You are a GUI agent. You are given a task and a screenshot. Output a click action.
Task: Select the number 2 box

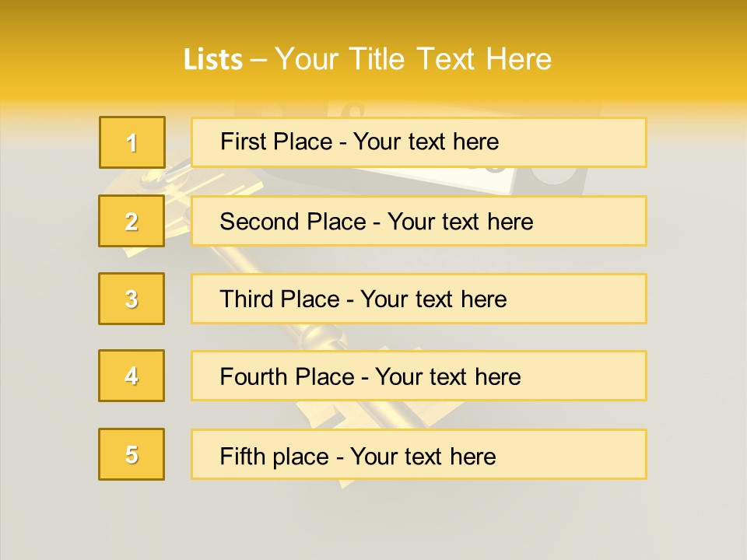pos(132,221)
